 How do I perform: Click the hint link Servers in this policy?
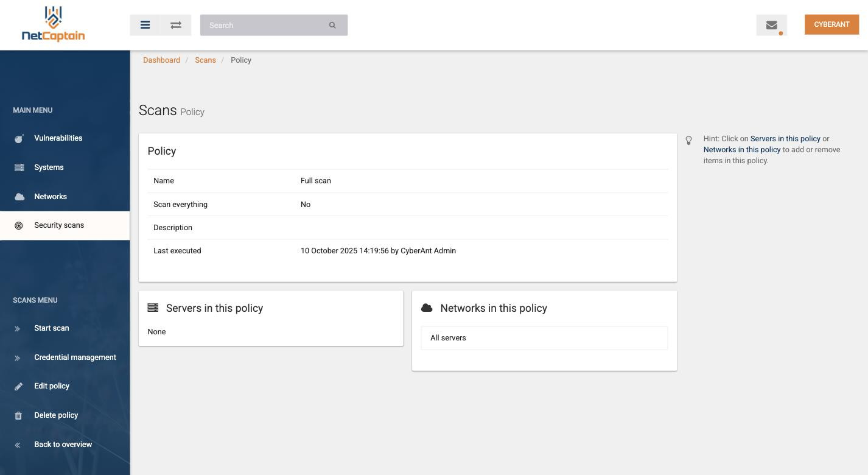(x=785, y=139)
